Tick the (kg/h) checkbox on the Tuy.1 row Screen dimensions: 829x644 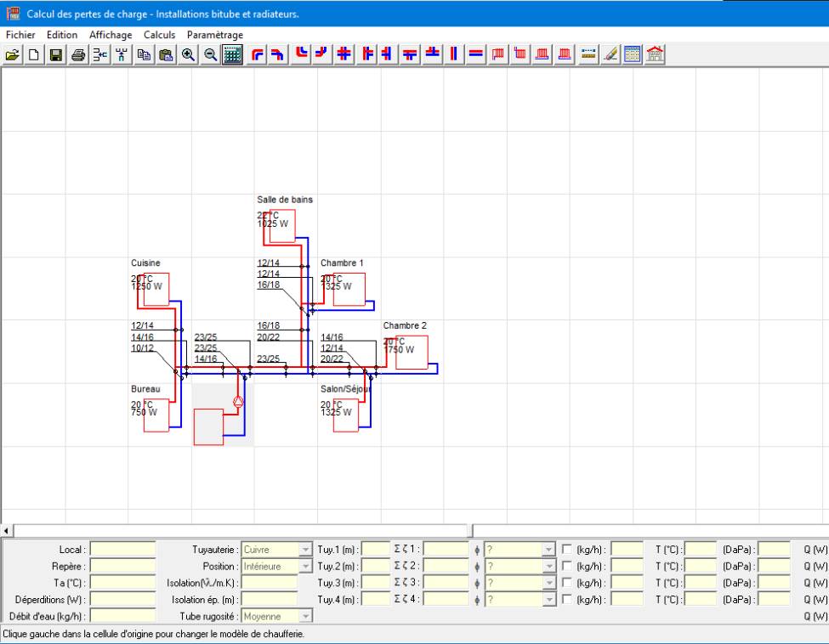[567, 550]
